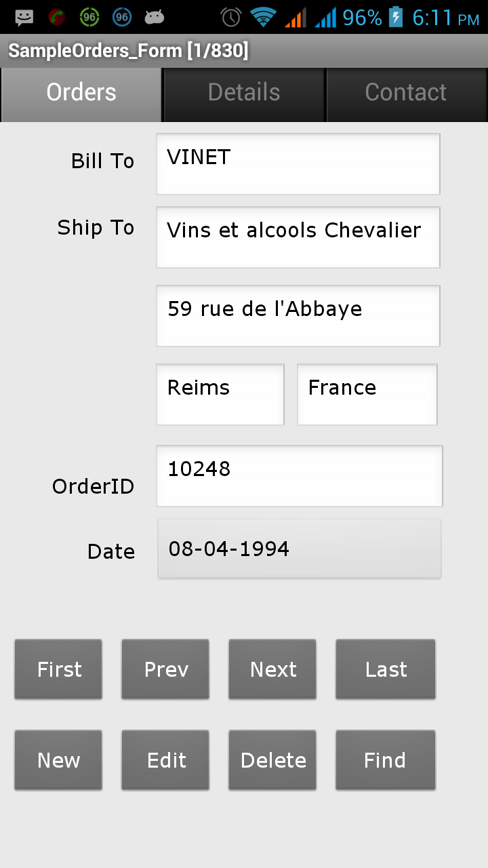This screenshot has height=868, width=488.
Task: Tap the green 96 circle status icon
Action: (89, 17)
